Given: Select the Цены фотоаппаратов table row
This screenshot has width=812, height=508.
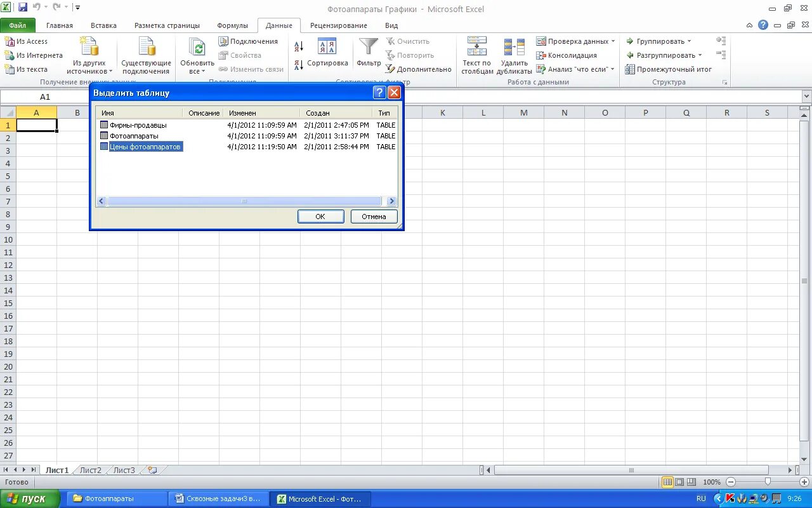Looking at the screenshot, I should [x=247, y=147].
